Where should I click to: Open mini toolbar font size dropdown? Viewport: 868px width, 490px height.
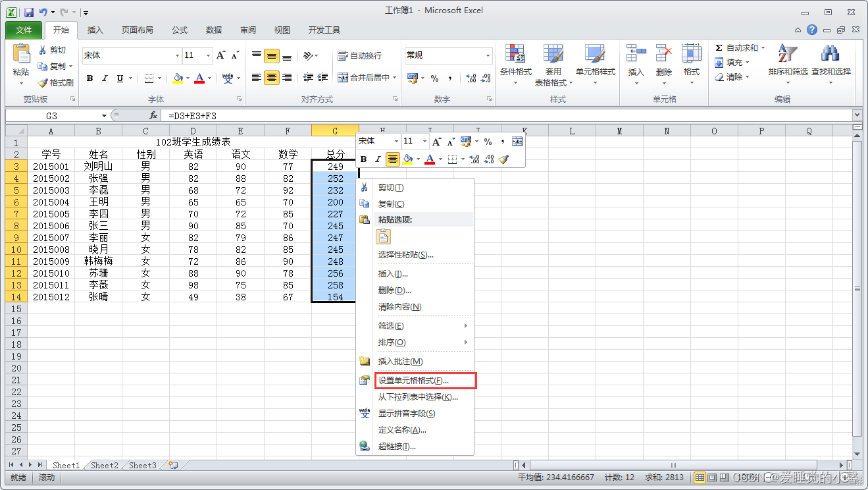pos(424,142)
